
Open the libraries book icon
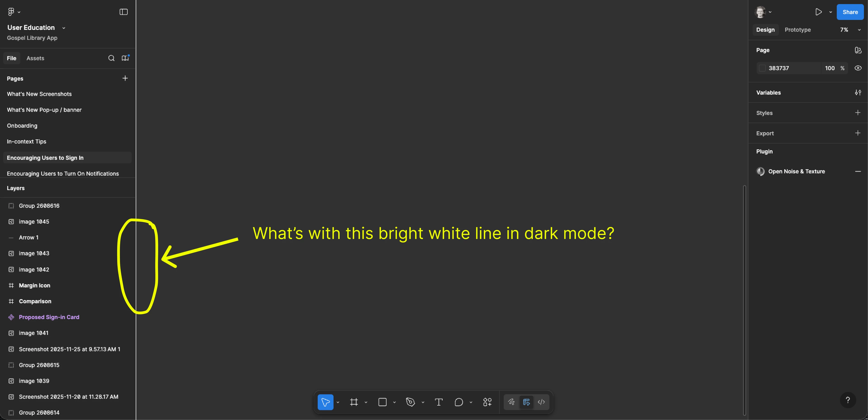pyautogui.click(x=125, y=58)
